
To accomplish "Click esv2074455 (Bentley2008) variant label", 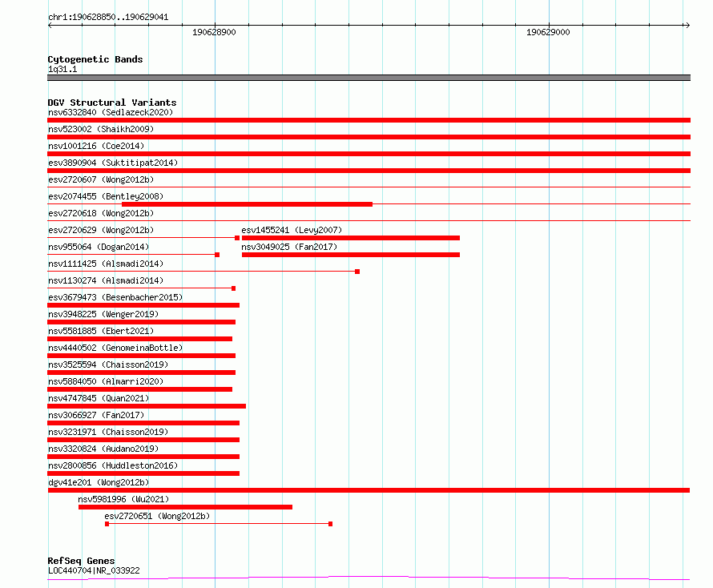I will click(x=106, y=196).
